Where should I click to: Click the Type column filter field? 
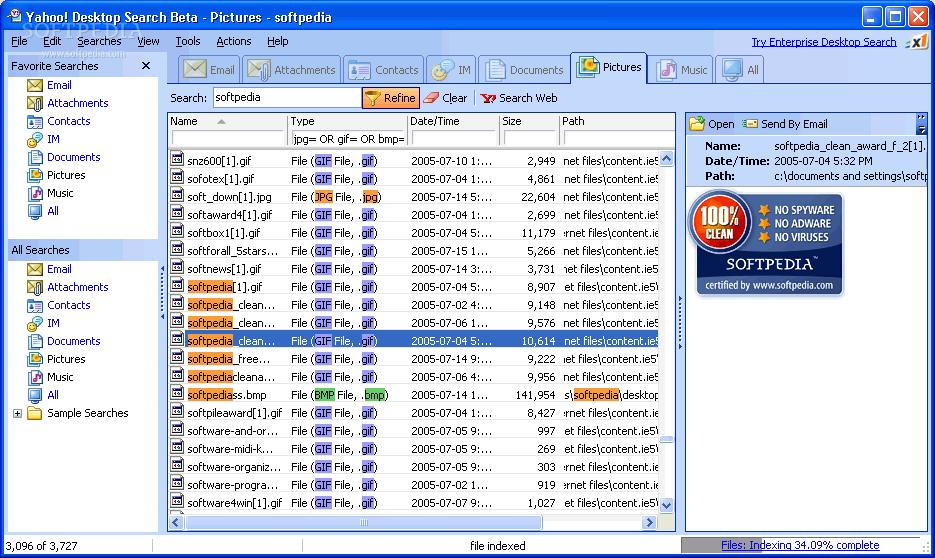(x=348, y=138)
